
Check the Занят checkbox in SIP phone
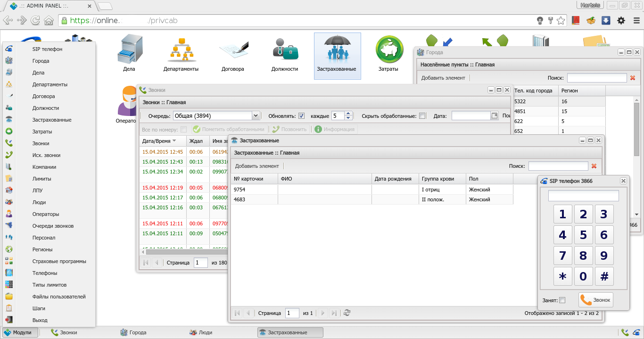(562, 300)
